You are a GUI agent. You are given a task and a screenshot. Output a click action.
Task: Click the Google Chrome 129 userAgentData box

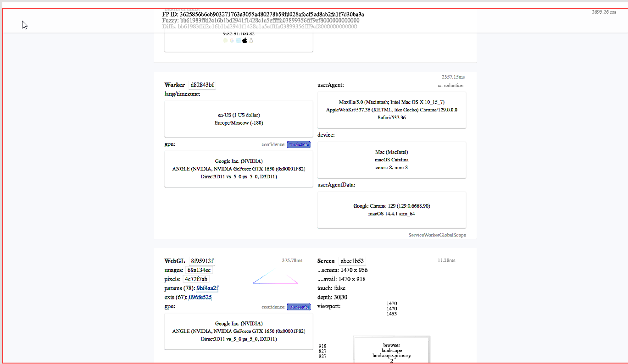tap(391, 210)
